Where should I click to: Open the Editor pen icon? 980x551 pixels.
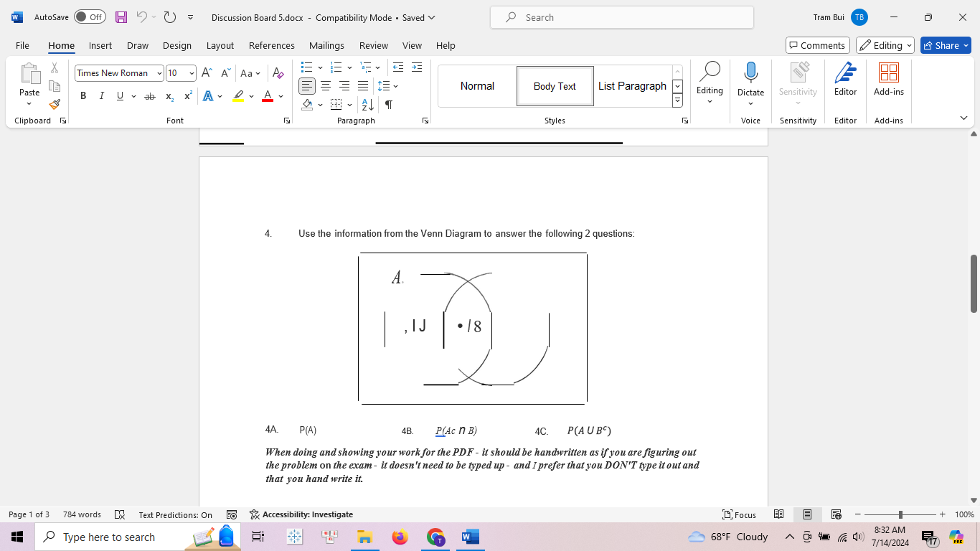click(846, 72)
